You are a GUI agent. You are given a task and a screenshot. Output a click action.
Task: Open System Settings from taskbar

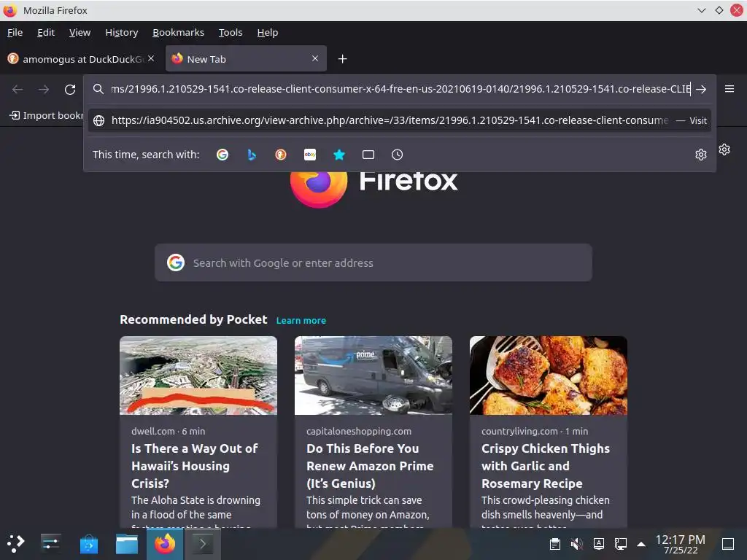(x=50, y=543)
